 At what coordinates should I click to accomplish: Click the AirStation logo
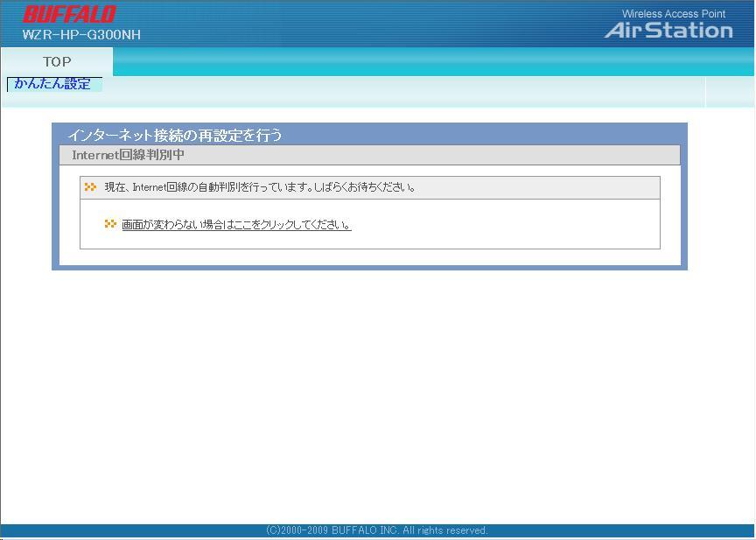[x=668, y=31]
